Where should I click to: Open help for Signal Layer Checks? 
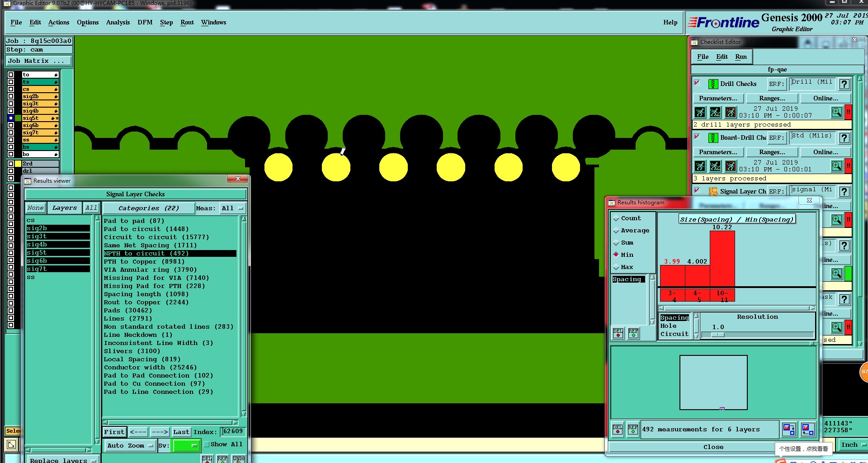[x=844, y=192]
